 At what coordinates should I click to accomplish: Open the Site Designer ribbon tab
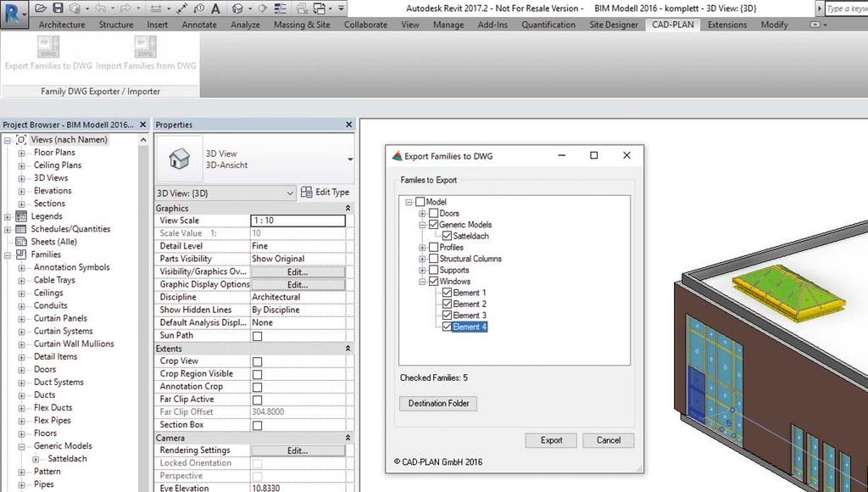[x=614, y=25]
